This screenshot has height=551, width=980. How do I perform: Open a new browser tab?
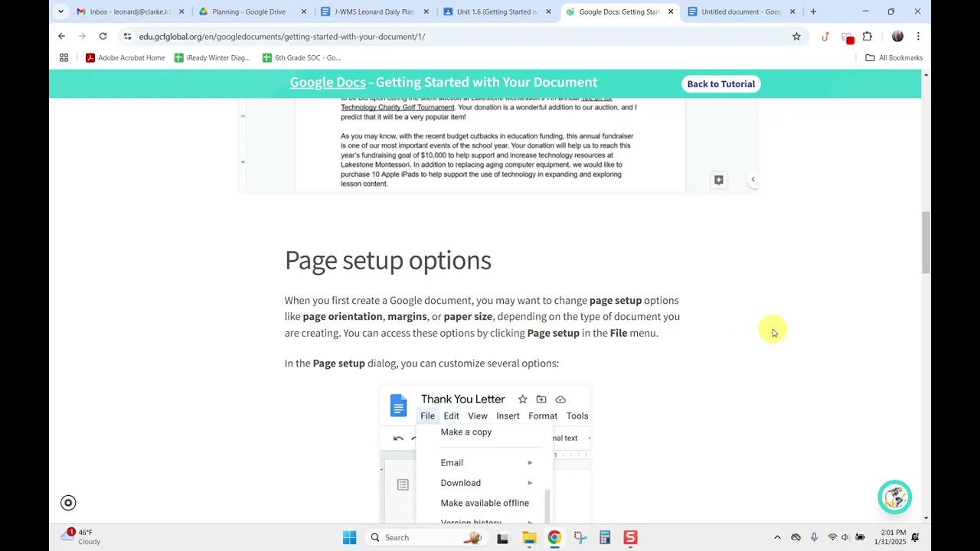(813, 11)
